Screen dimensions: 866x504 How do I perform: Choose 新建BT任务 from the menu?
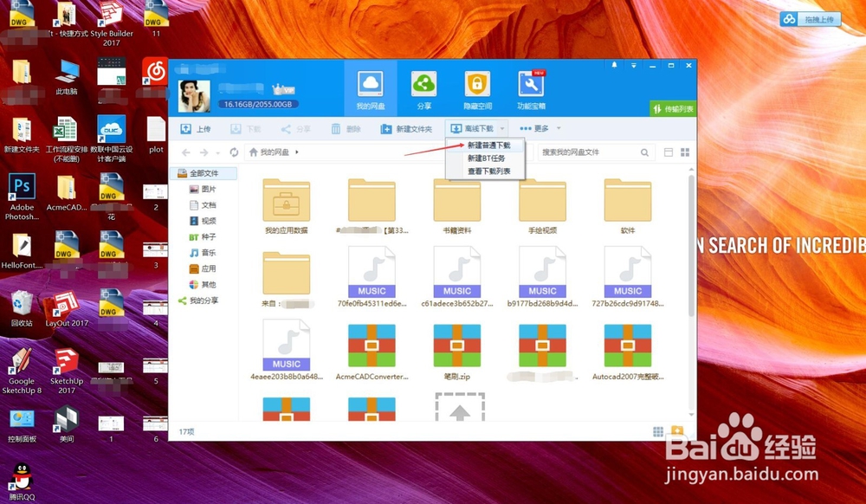(485, 158)
